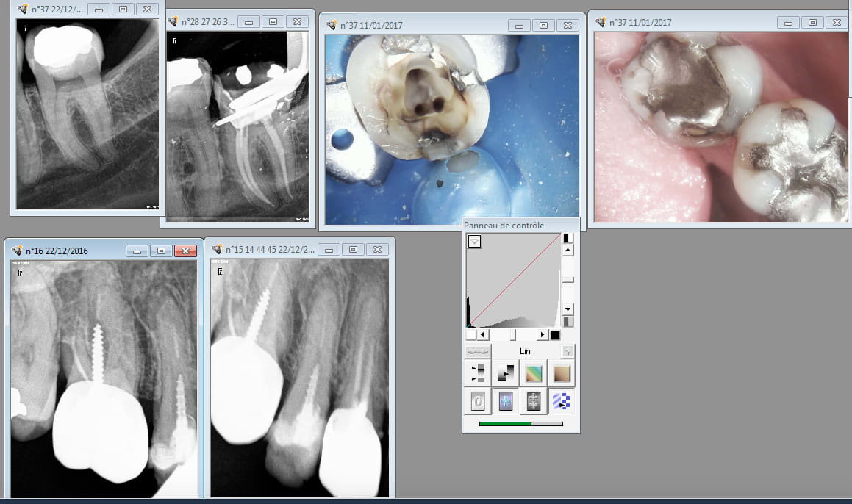Screen dimensions: 852x504
Task: Select the n°16 22/12/2016 radiograph window title
Action: [x=57, y=251]
